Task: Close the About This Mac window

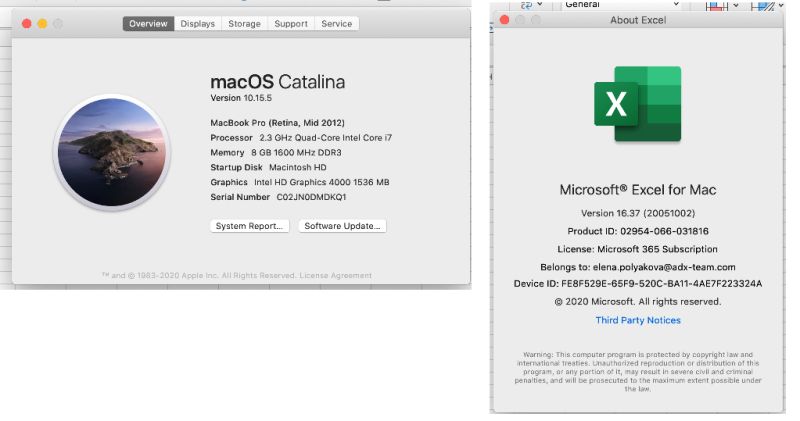Action: 27,23
